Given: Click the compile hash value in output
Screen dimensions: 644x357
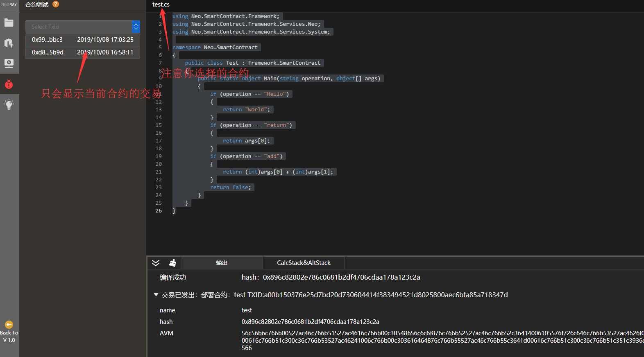Looking at the screenshot, I should 342,277.
